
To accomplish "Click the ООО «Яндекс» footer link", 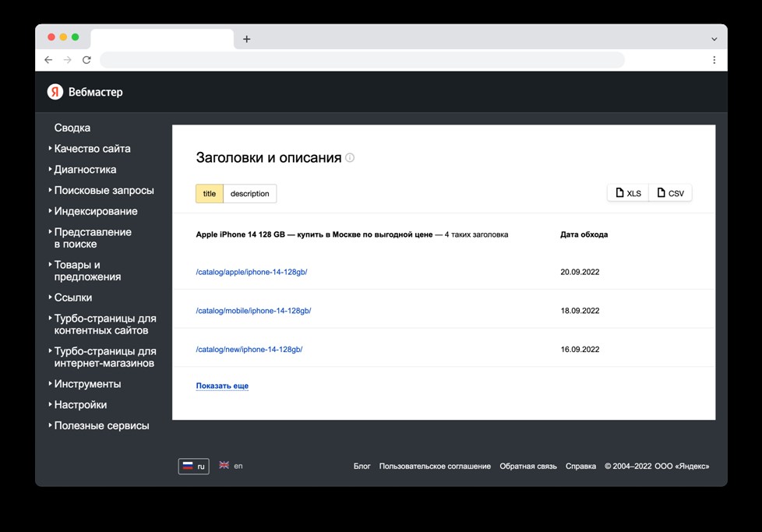I will tap(682, 466).
